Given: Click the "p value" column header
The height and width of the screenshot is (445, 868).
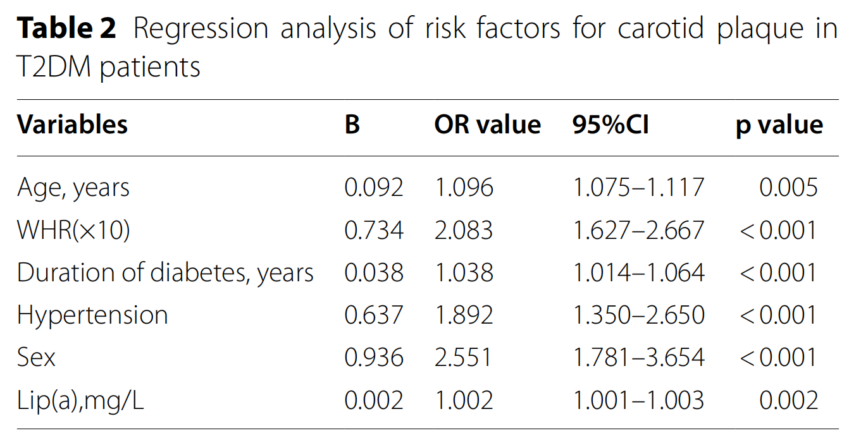Looking at the screenshot, I should [779, 125].
